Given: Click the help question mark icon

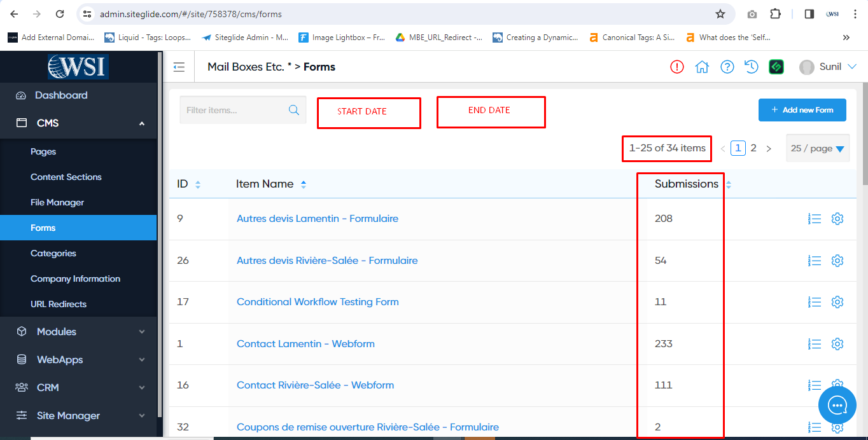Looking at the screenshot, I should [727, 67].
